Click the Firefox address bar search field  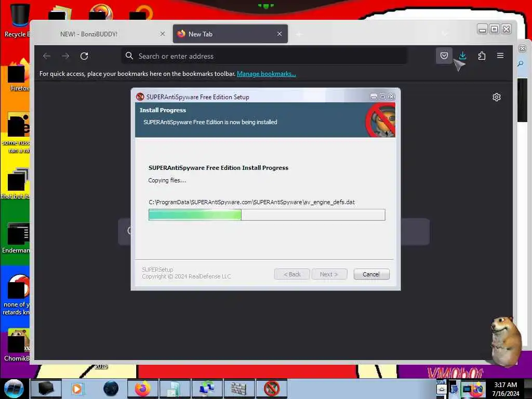[x=264, y=56]
